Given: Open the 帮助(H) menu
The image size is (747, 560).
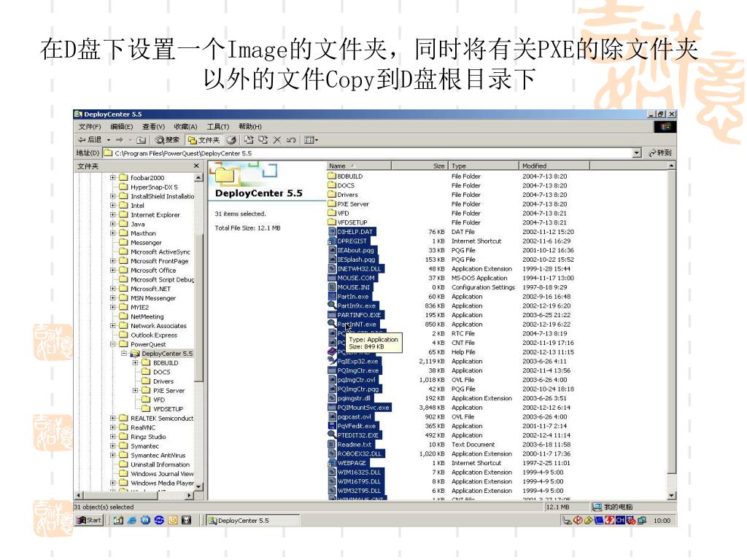Looking at the screenshot, I should pyautogui.click(x=249, y=127).
